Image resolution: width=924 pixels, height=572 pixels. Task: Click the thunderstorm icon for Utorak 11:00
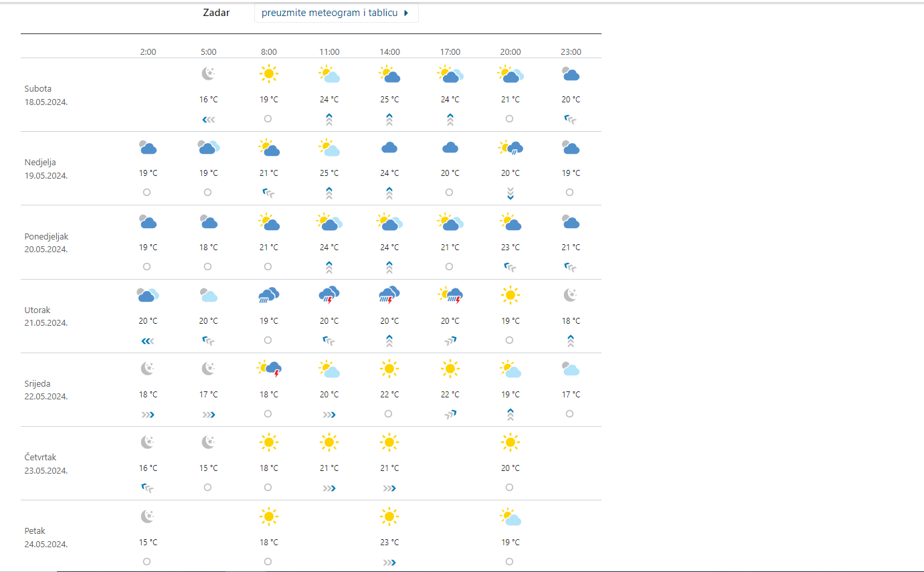click(x=329, y=294)
